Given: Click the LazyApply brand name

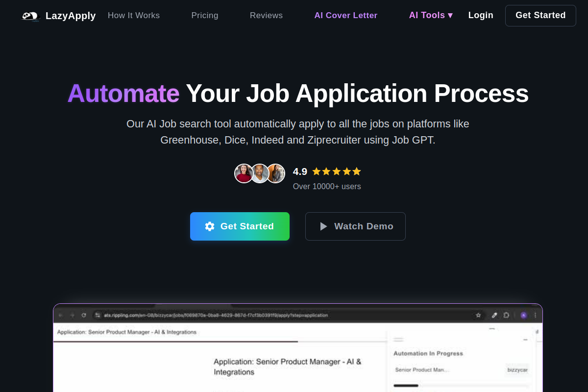Looking at the screenshot, I should [x=71, y=16].
